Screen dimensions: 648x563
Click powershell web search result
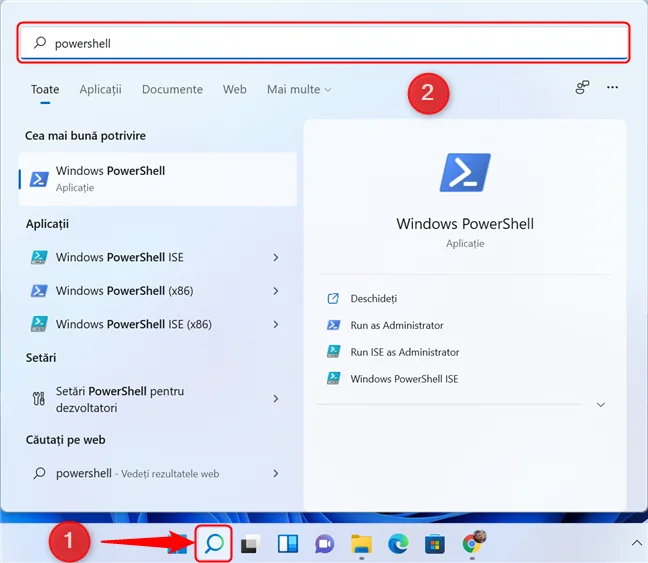[138, 473]
